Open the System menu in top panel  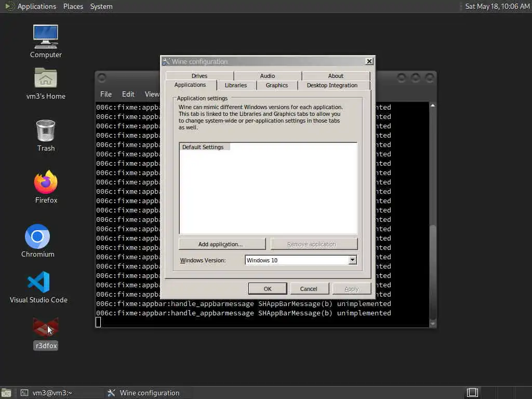coord(101,6)
